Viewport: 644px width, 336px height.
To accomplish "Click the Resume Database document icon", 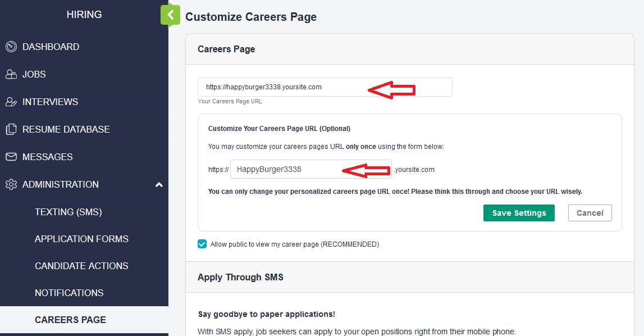I will (x=11, y=129).
